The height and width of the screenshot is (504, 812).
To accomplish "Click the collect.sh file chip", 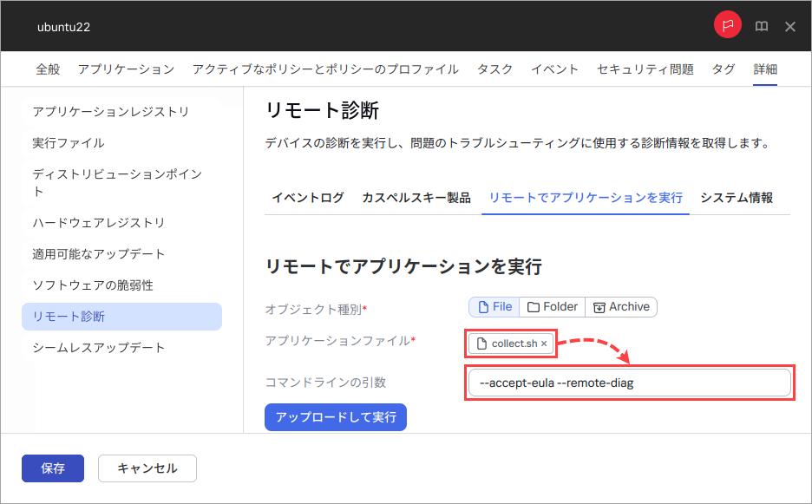I will (511, 344).
